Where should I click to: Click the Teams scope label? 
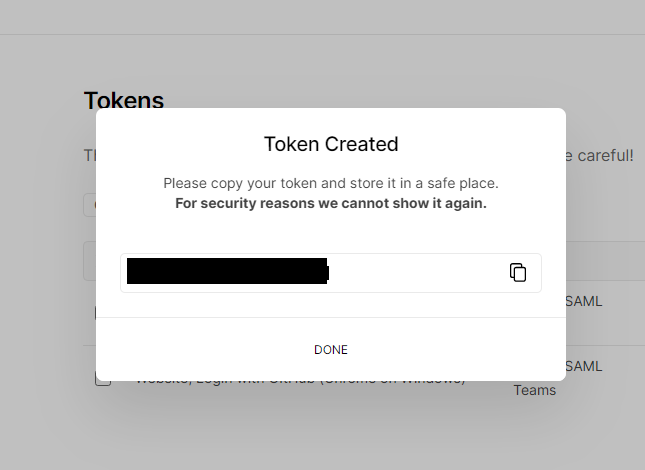(535, 390)
